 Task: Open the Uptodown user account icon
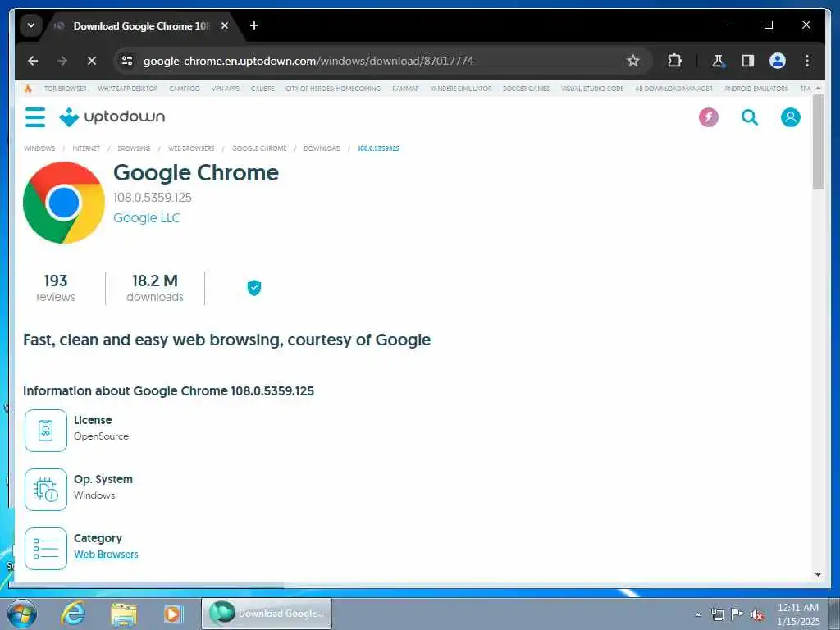(x=790, y=116)
